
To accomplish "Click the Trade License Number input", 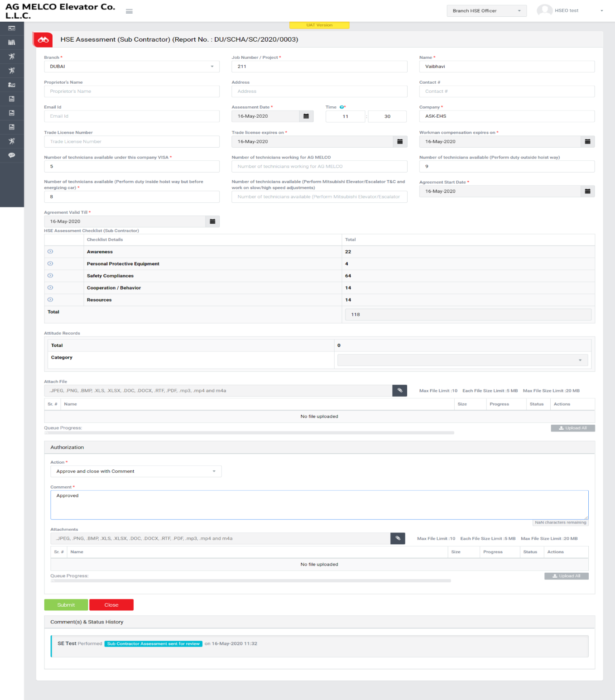I will tap(132, 142).
